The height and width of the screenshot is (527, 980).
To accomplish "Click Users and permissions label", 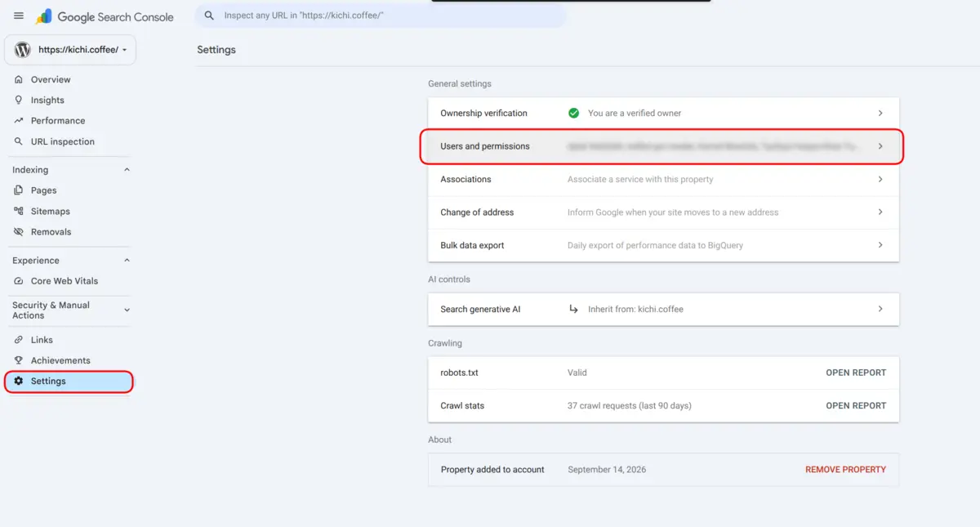I will [x=485, y=146].
